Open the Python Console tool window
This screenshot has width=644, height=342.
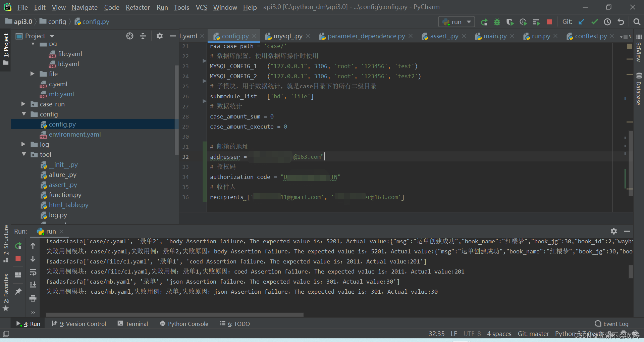[x=184, y=324]
